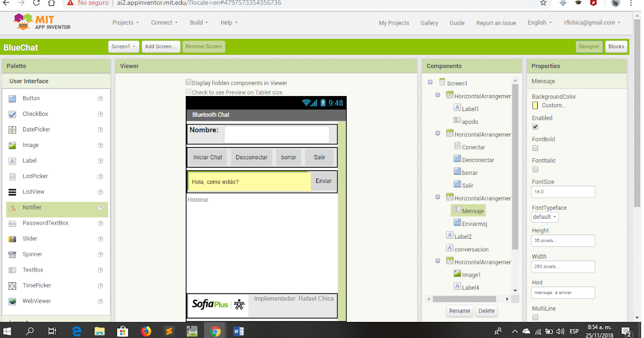Viewport: 644px width, 338px height.
Task: Select the ListView component in the Palette
Action: tap(34, 192)
